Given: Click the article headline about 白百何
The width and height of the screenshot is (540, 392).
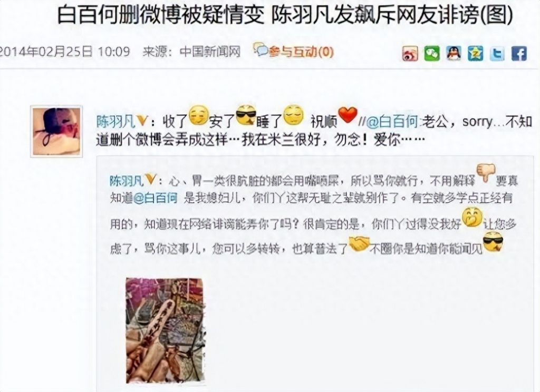Looking at the screenshot, I should (x=285, y=15).
